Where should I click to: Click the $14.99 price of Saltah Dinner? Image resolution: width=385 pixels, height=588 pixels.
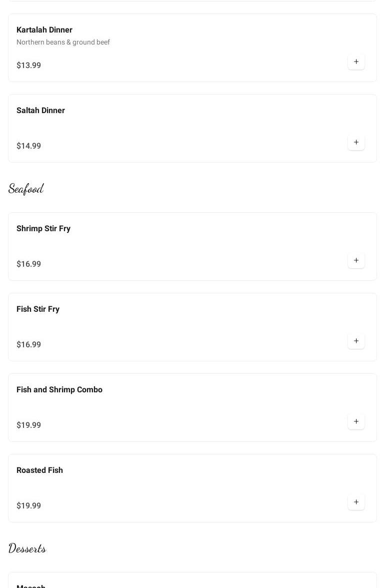coord(28,146)
